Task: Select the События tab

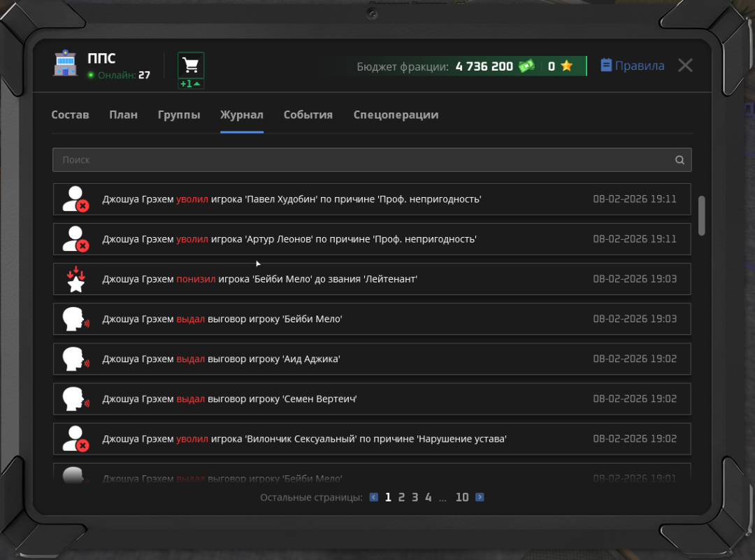Action: coord(308,115)
